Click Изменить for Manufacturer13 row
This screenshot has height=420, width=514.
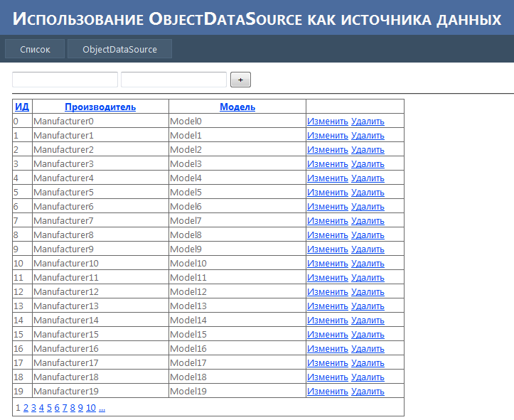[328, 306]
